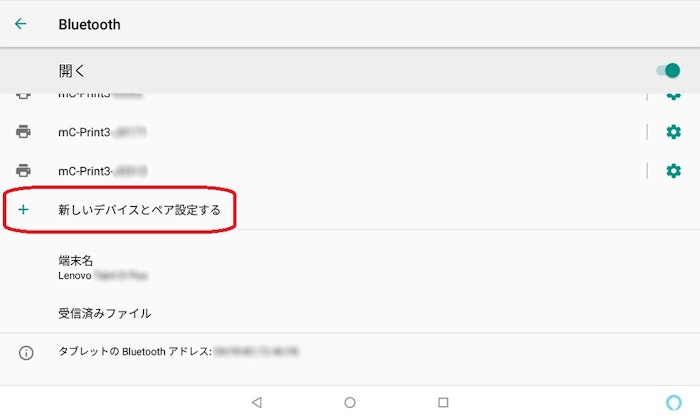Select 新しいデバイスとペア設定する
This screenshot has width=700, height=420.
[139, 210]
